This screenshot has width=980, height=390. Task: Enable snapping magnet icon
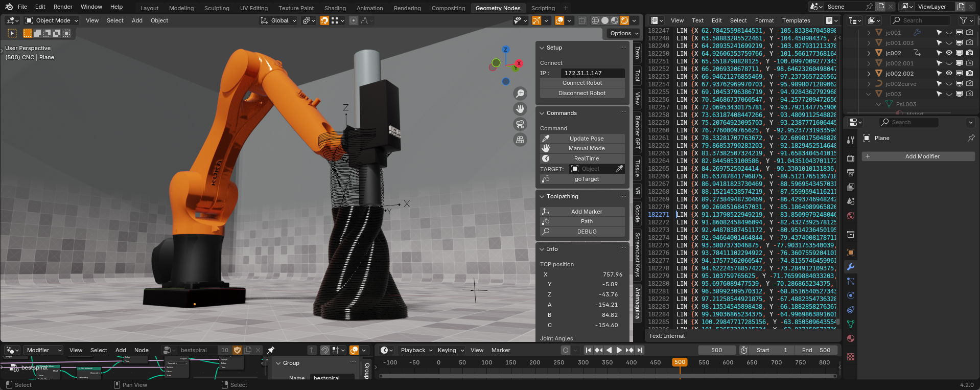click(324, 20)
